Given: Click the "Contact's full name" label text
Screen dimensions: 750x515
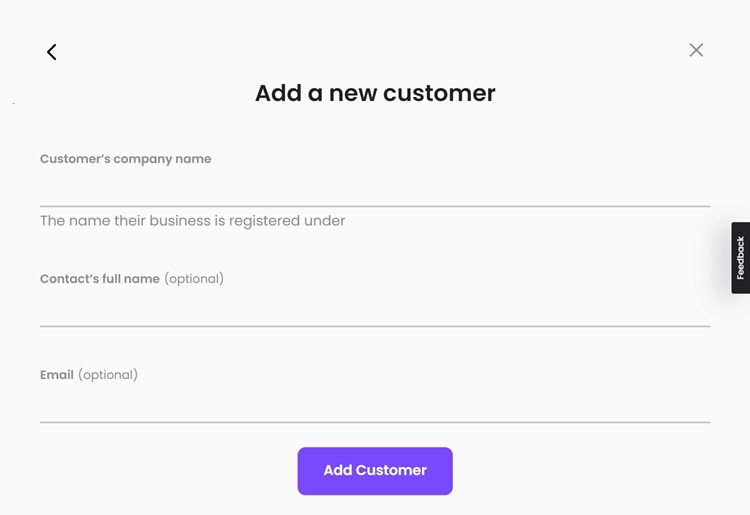Looking at the screenshot, I should point(100,279).
